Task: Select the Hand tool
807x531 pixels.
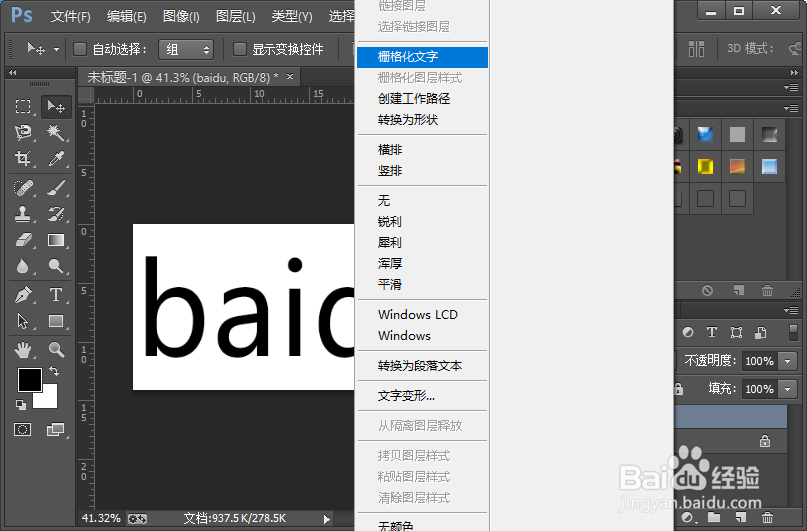Action: coord(23,350)
